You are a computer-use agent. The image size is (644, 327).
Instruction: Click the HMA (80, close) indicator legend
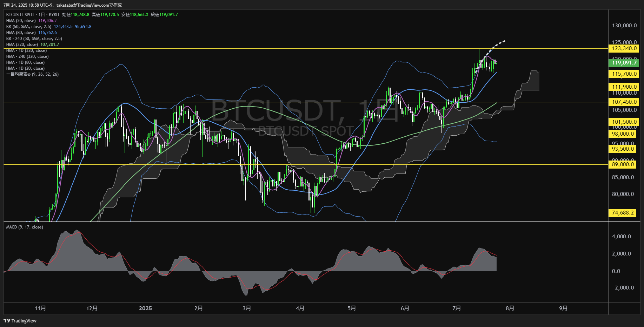(21, 33)
